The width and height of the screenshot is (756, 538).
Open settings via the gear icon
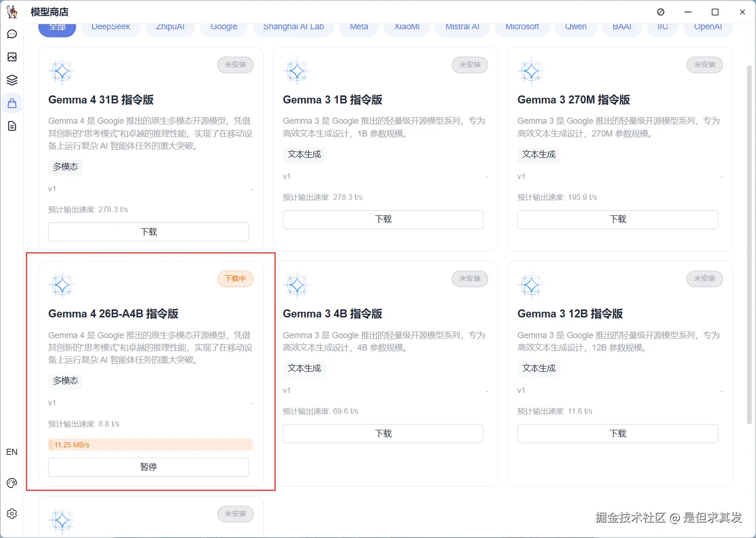tap(12, 514)
